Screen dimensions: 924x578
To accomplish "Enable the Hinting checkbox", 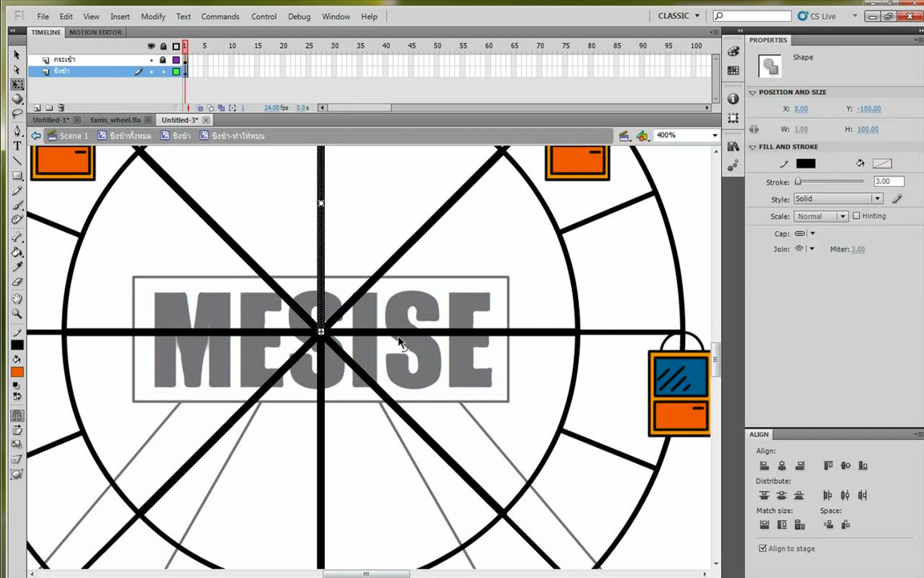I will point(857,216).
